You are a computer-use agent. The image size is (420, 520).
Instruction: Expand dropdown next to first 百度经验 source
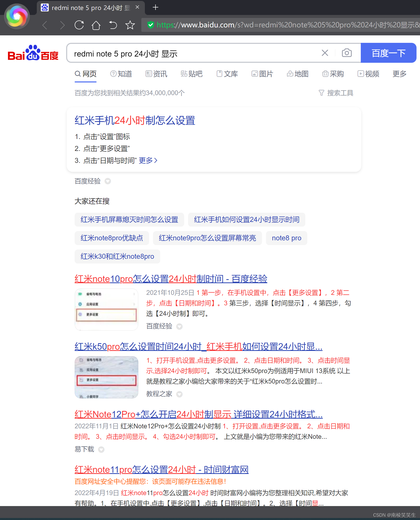(x=108, y=181)
